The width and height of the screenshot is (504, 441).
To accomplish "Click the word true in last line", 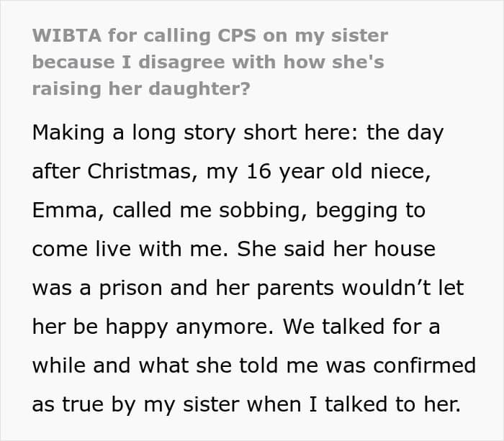I will point(83,404).
